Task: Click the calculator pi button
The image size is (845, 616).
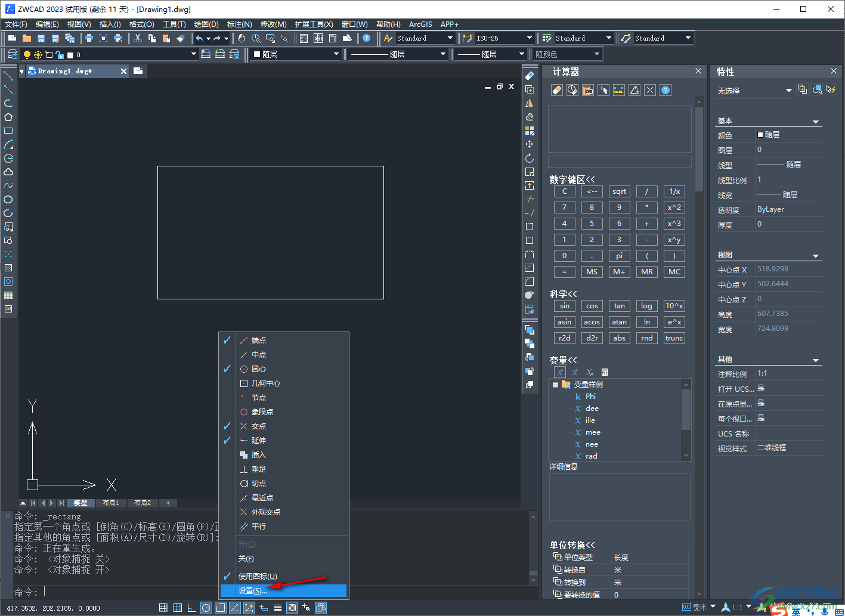Action: [619, 255]
